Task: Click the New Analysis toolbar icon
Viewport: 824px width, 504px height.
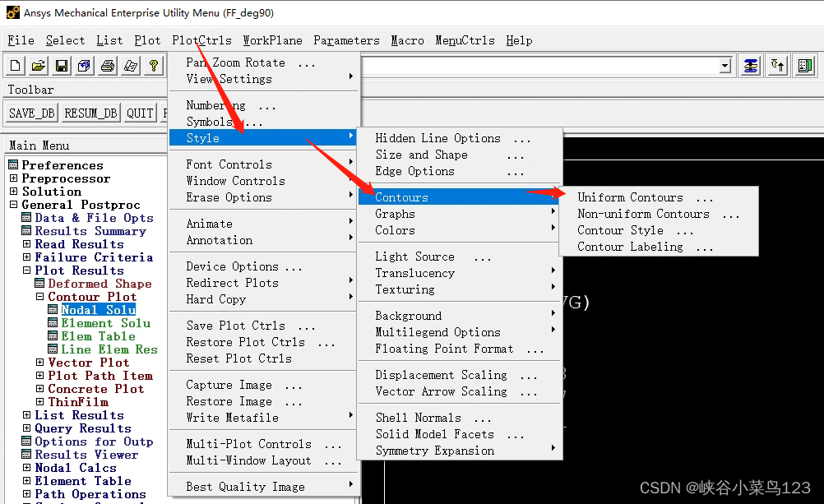Action: pos(16,66)
